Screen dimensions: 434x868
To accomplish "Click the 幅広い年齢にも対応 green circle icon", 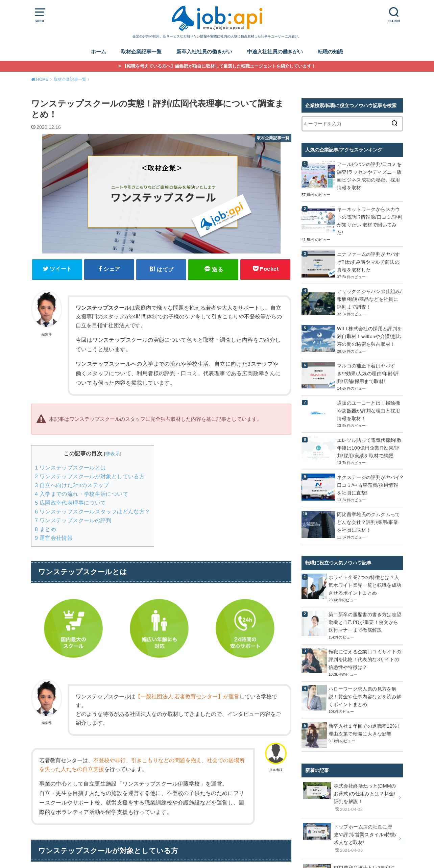I will coord(159,628).
